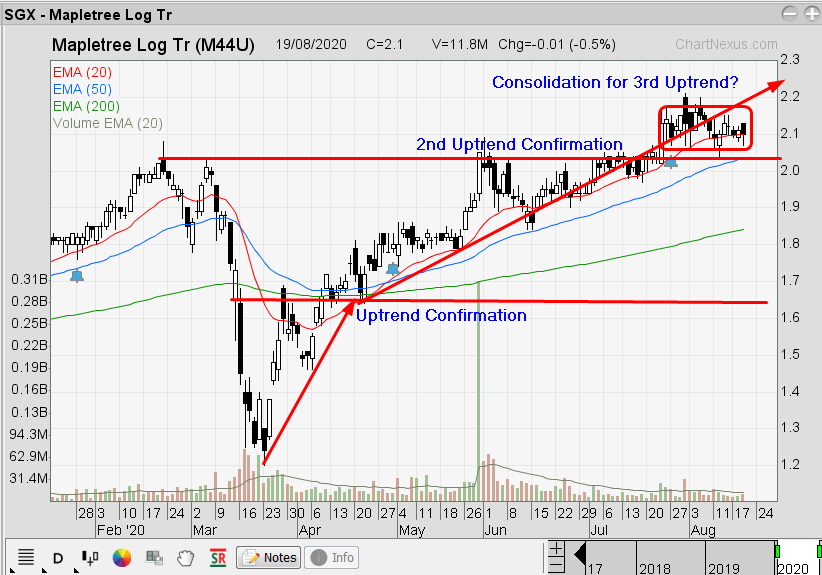822x575 pixels.
Task: Click the round plus icon in title bar
Action: (x=810, y=14)
